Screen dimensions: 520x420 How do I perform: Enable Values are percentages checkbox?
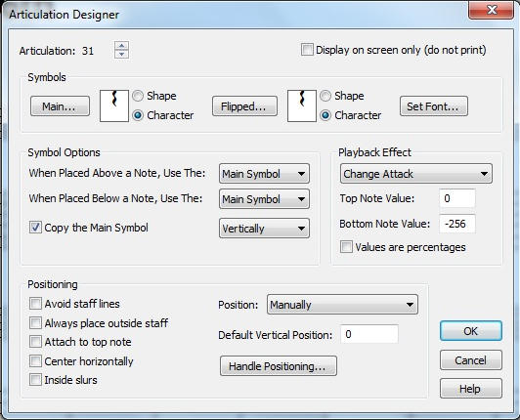346,247
